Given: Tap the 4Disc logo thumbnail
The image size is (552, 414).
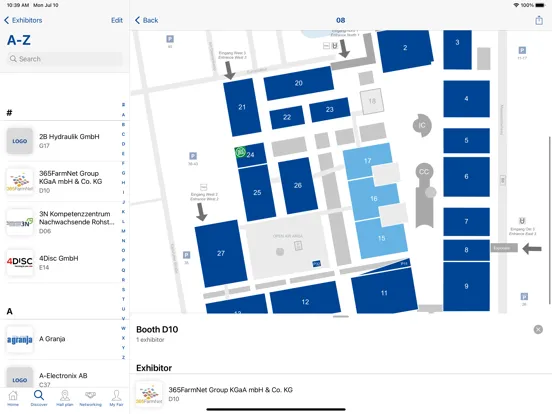Looking at the screenshot, I should [x=20, y=263].
